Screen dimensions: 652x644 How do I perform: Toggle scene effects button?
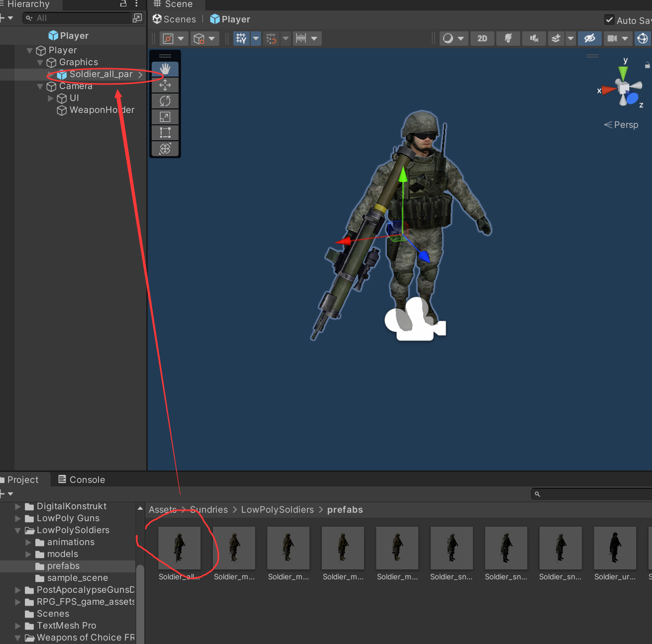556,39
